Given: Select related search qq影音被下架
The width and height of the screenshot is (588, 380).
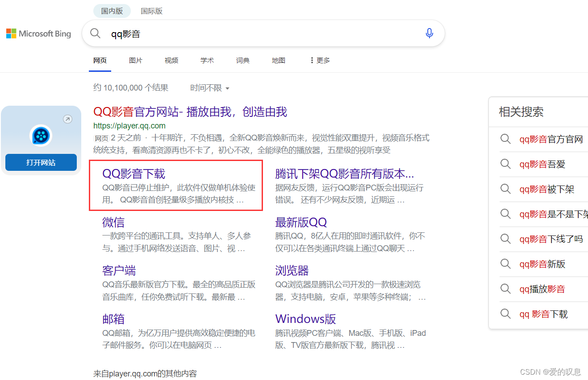Looking at the screenshot, I should point(547,189).
